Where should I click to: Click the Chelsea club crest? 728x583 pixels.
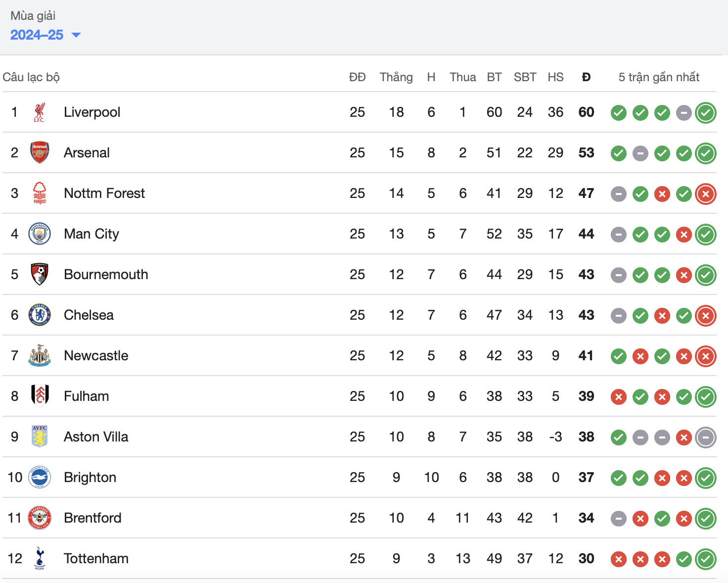tap(40, 315)
